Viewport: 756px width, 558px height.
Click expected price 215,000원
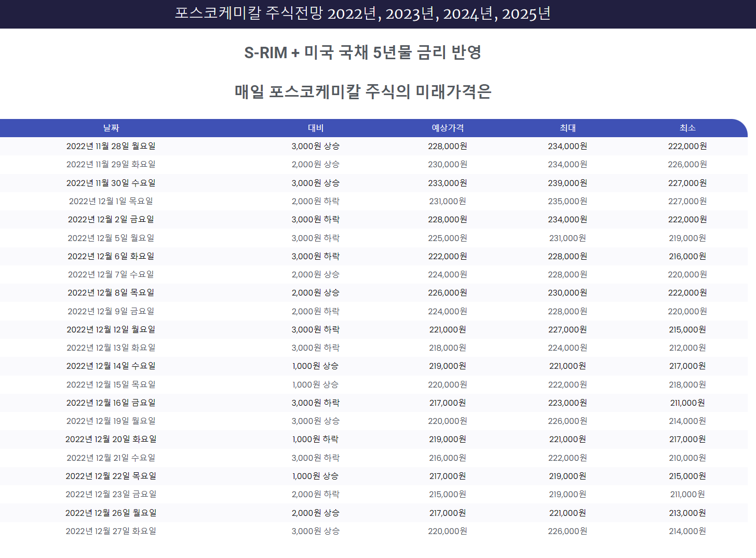coord(448,494)
